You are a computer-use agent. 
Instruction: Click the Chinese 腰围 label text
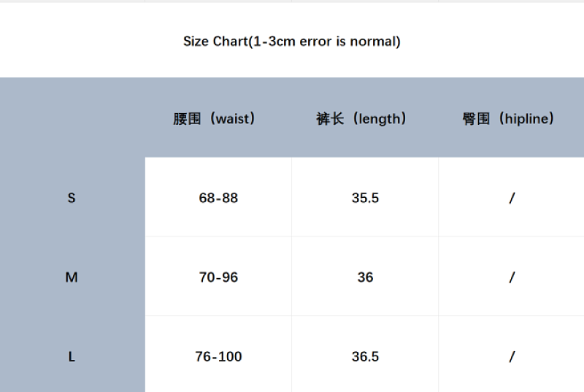187,119
